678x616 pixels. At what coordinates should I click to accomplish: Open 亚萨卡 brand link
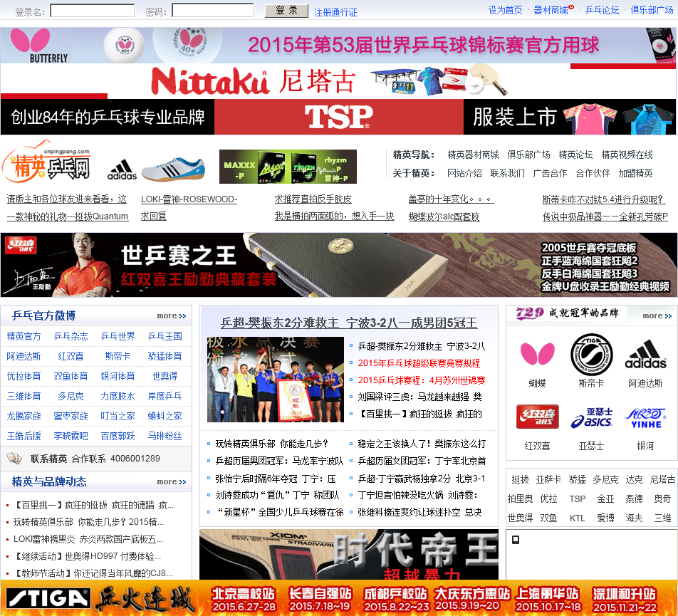pos(548,479)
